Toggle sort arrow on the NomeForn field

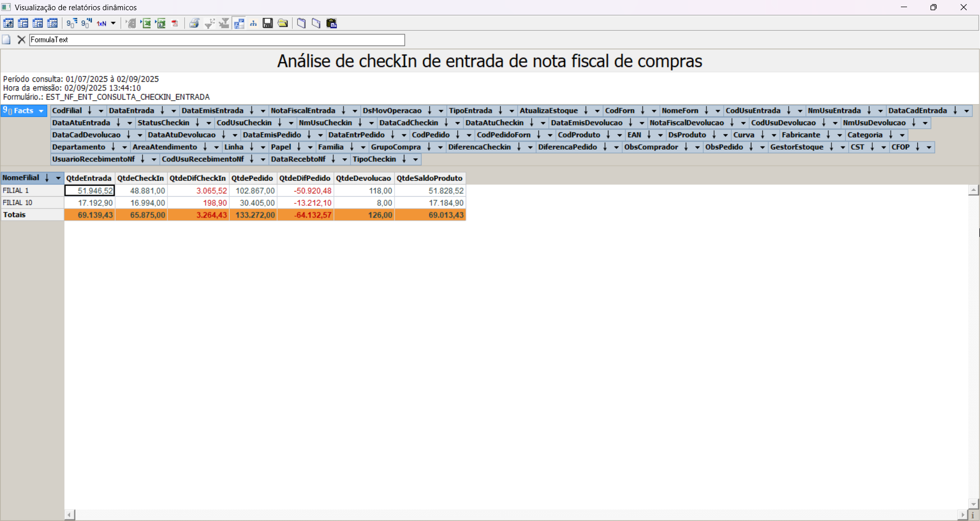click(x=706, y=111)
